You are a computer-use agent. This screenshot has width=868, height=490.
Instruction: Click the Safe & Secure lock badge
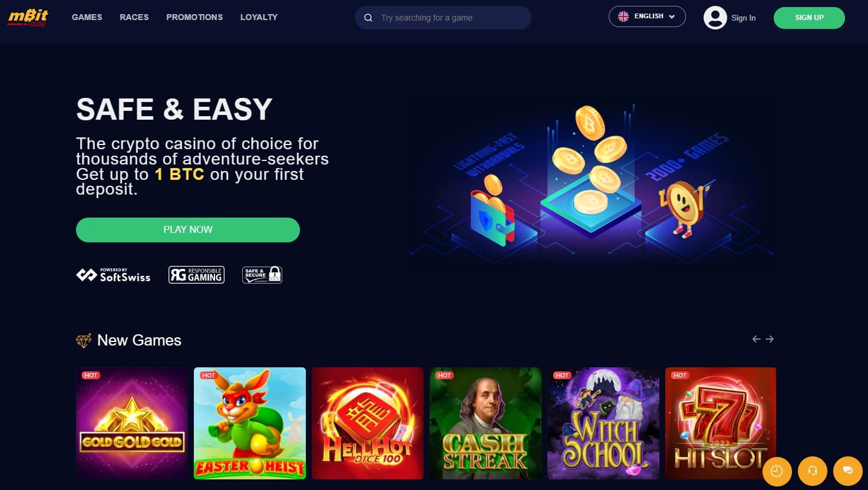point(262,275)
